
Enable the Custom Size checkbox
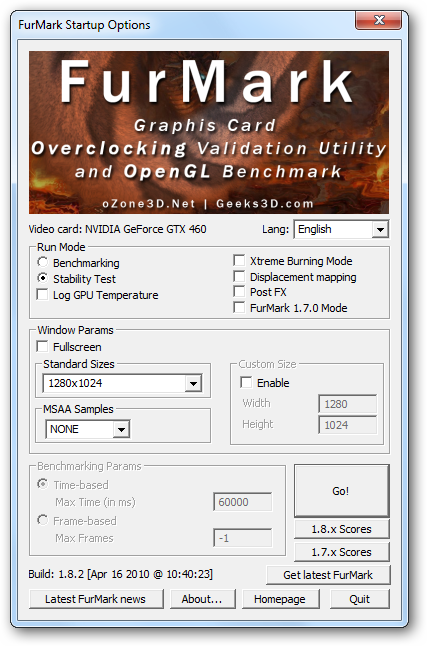246,383
